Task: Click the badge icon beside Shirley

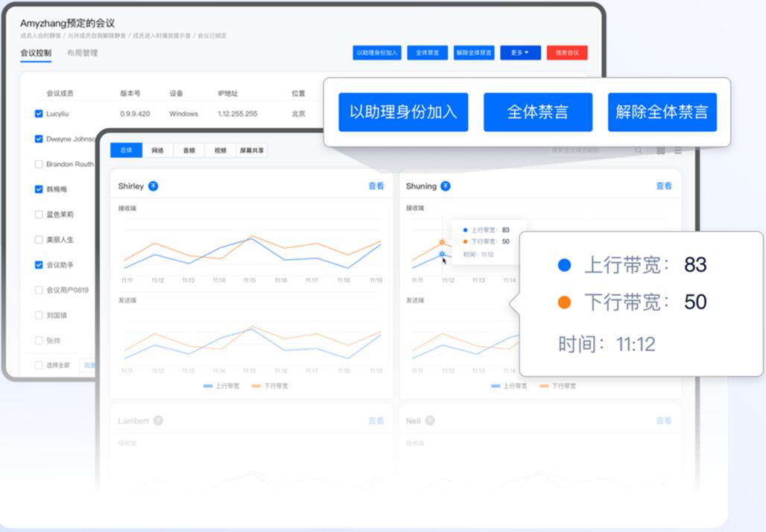Action: click(x=153, y=186)
